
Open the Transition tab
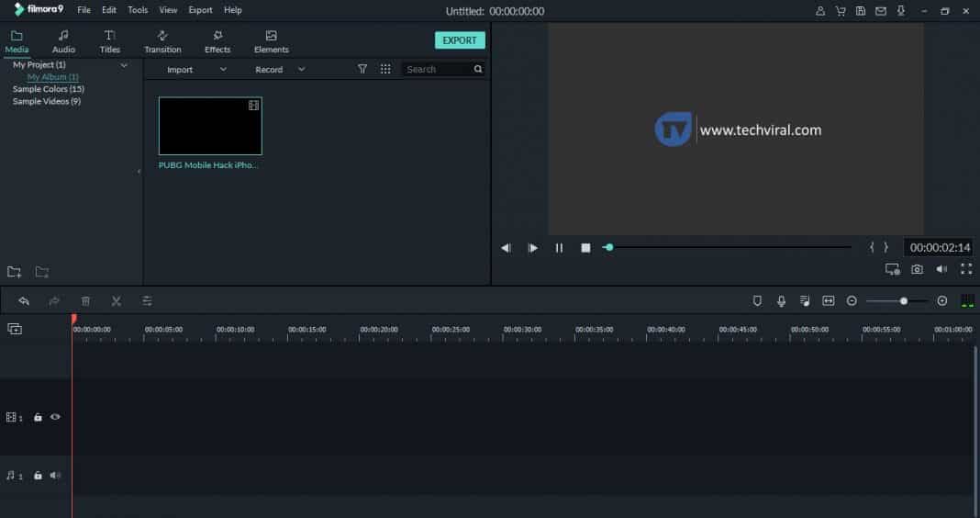point(162,41)
